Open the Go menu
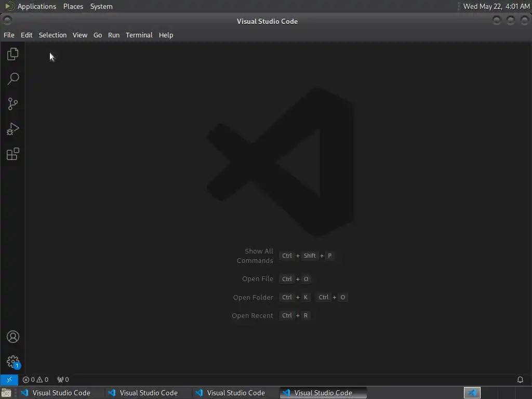This screenshot has width=532, height=399. click(x=98, y=35)
